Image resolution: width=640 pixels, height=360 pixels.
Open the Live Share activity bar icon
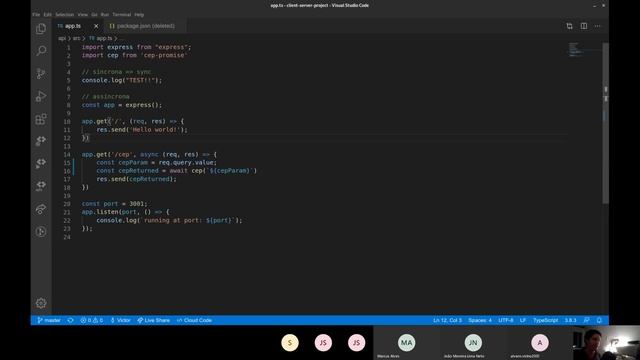(41, 209)
